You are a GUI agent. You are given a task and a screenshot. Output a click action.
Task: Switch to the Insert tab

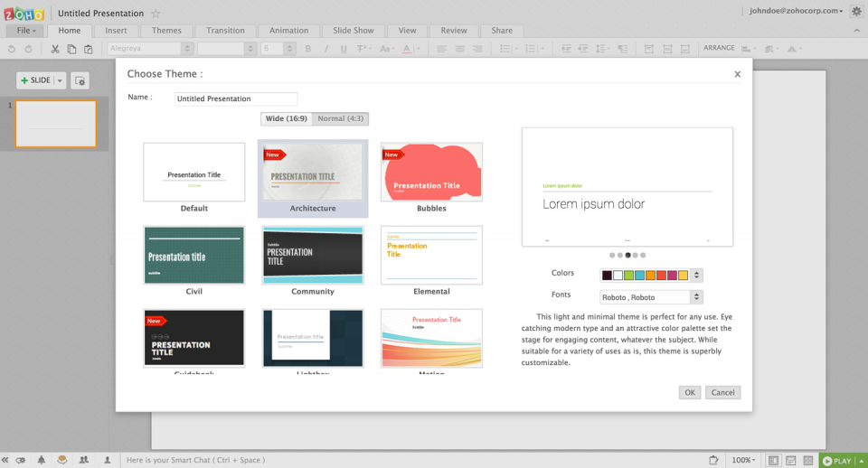[116, 31]
